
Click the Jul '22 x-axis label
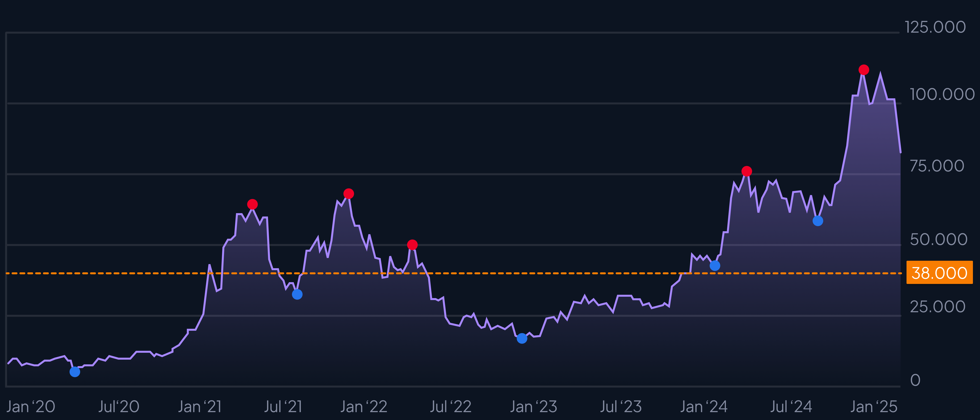click(451, 407)
